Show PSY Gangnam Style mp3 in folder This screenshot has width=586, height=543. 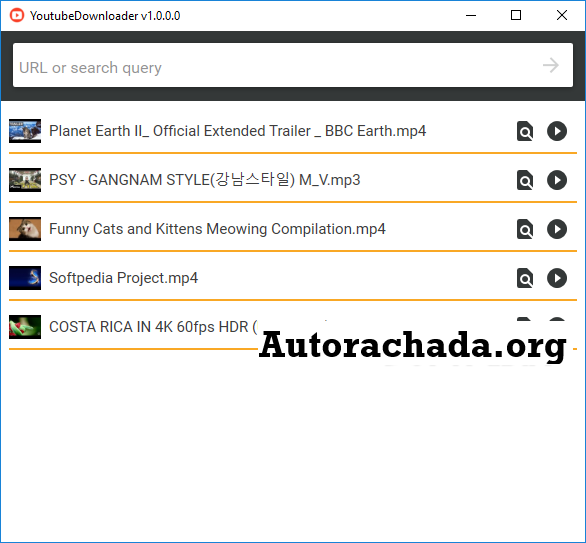525,180
